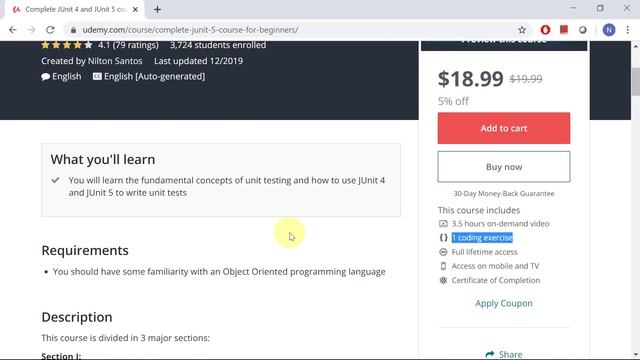640x360 pixels.
Task: Click the URL address bar
Action: tap(298, 30)
